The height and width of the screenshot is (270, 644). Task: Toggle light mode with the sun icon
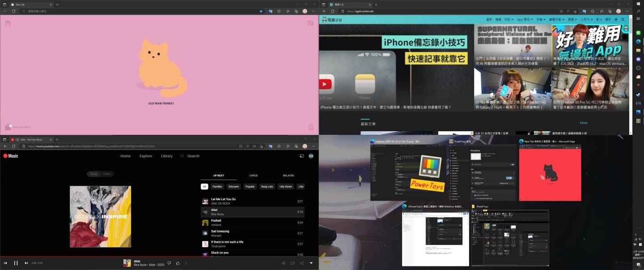616,19
